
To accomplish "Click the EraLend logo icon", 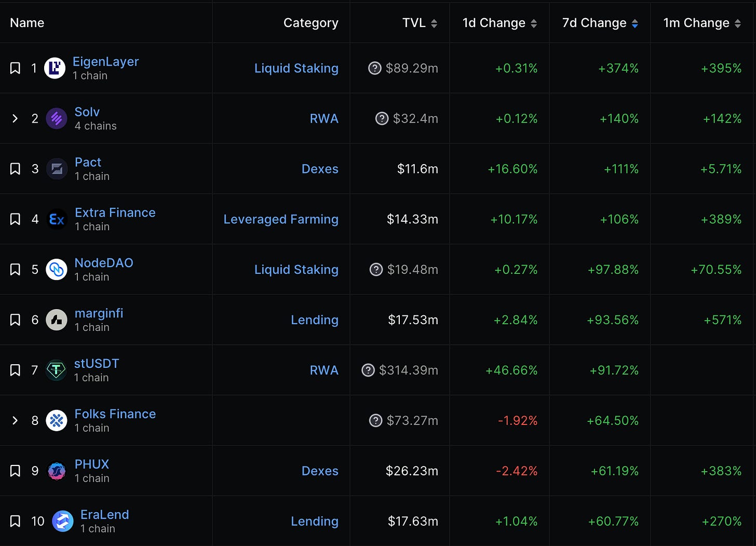I will pyautogui.click(x=62, y=521).
